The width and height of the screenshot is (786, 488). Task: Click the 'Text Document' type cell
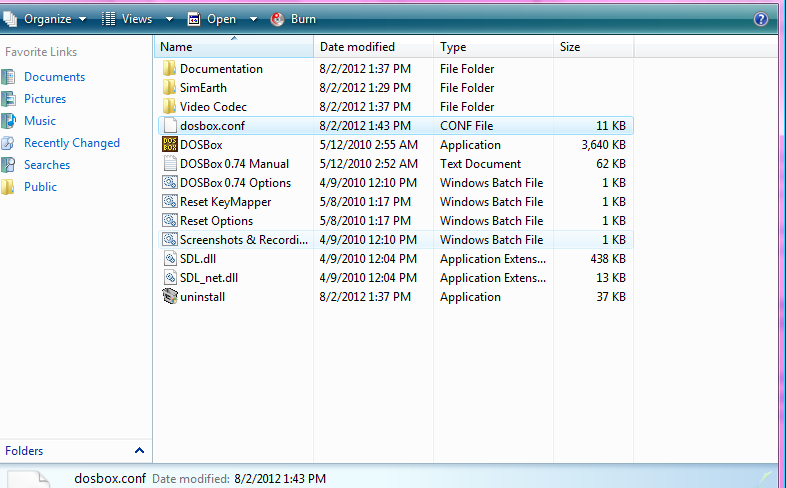pyautogui.click(x=480, y=164)
